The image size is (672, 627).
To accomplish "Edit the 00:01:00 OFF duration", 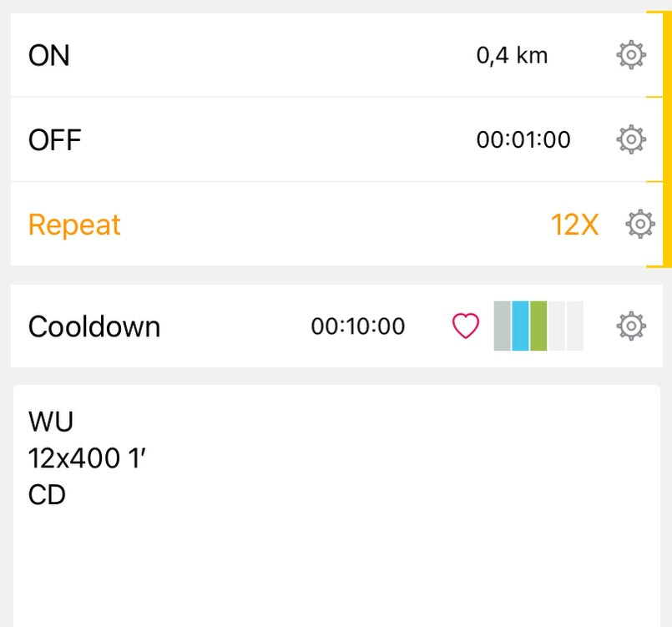I will tap(523, 139).
